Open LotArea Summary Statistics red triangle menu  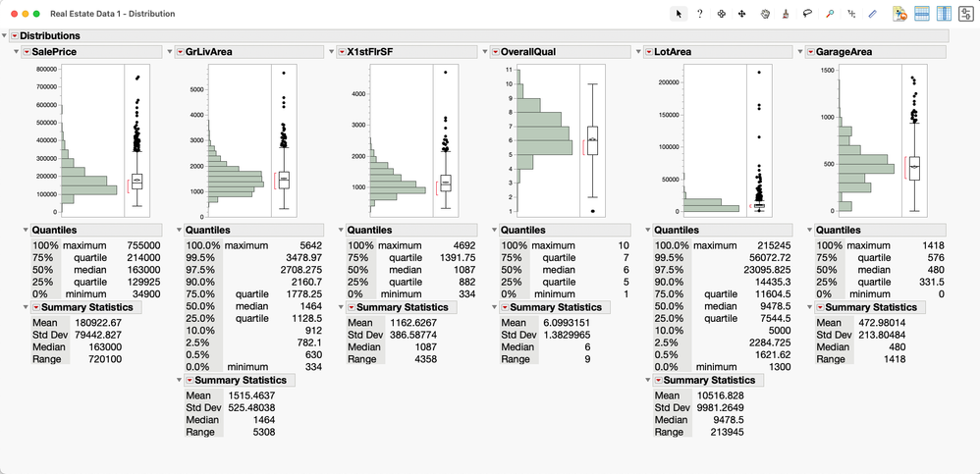click(658, 381)
